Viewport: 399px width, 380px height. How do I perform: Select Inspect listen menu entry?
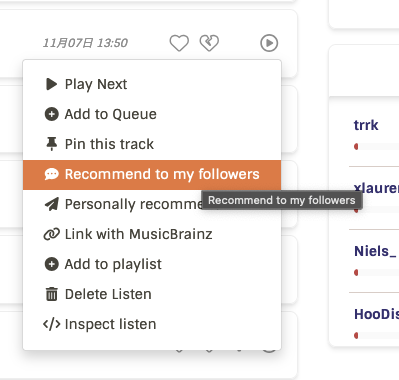pos(152,324)
